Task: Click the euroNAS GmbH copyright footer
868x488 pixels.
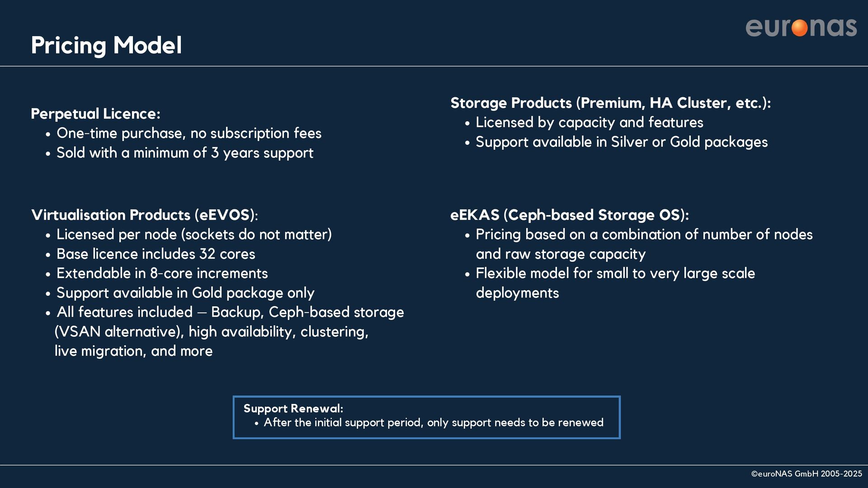Action: click(807, 474)
